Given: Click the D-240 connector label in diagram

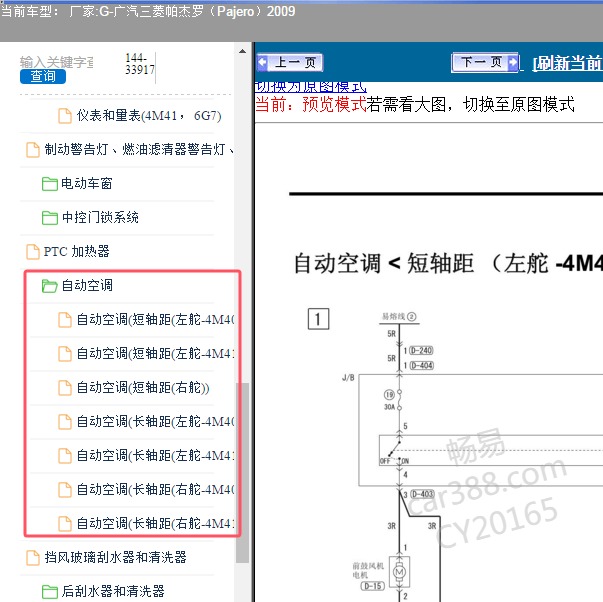Looking at the screenshot, I should [421, 350].
